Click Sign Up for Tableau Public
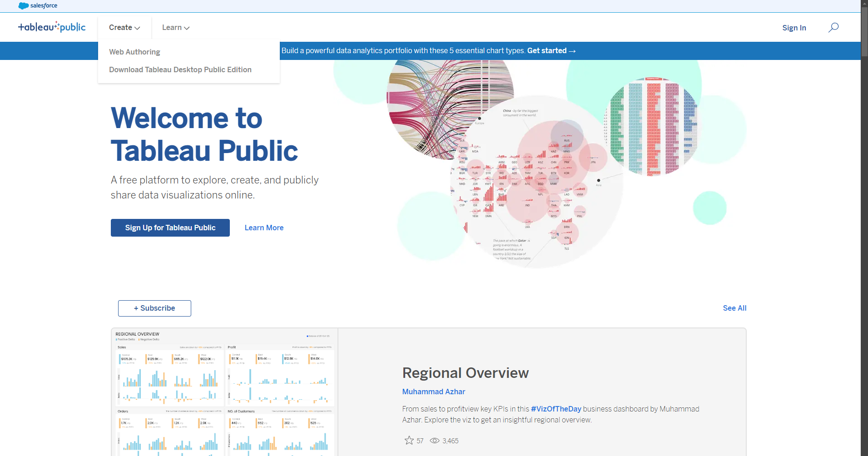The image size is (868, 456). 170,228
